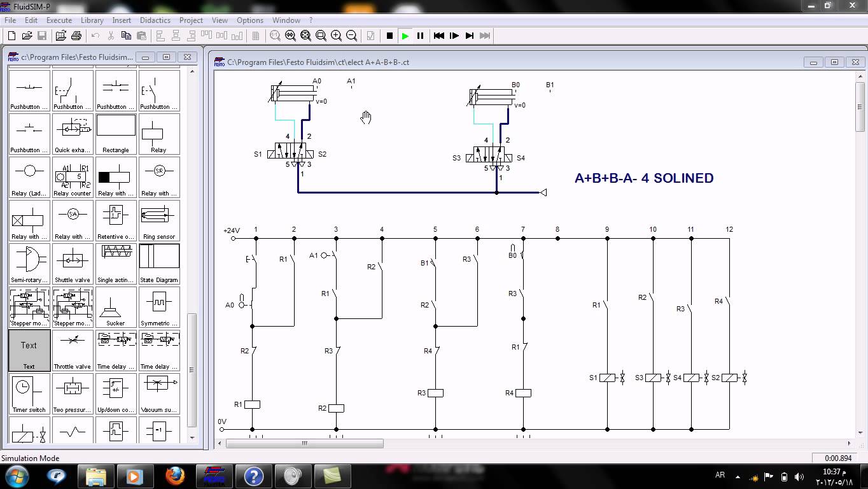Select Quick exhaust valve library component
Image resolution: width=868 pixels, height=489 pixels.
73,134
